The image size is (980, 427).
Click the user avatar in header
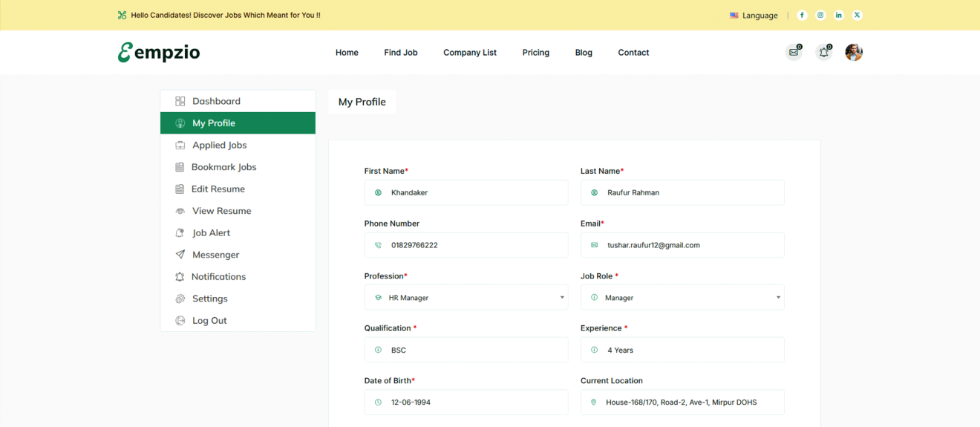click(854, 52)
